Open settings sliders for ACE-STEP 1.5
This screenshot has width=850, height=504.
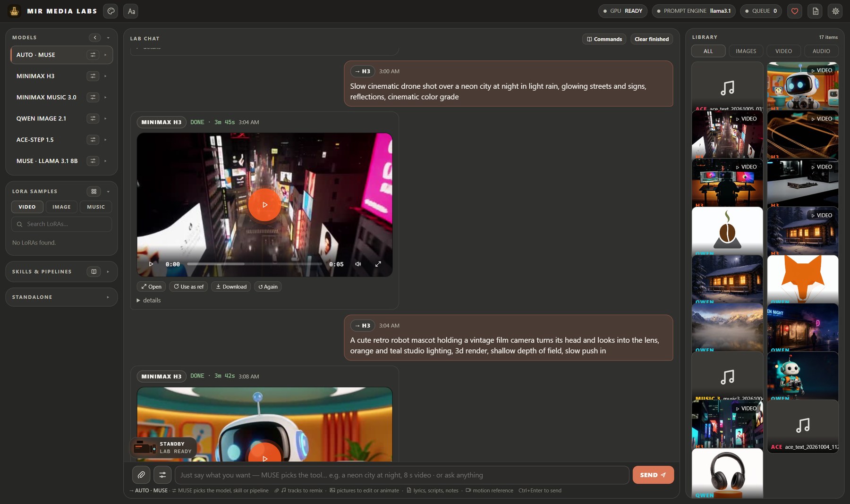click(x=93, y=140)
